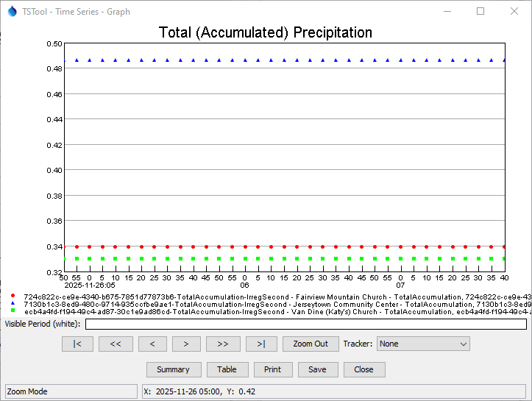
Task: Jump to period end with >| button
Action: click(x=261, y=344)
